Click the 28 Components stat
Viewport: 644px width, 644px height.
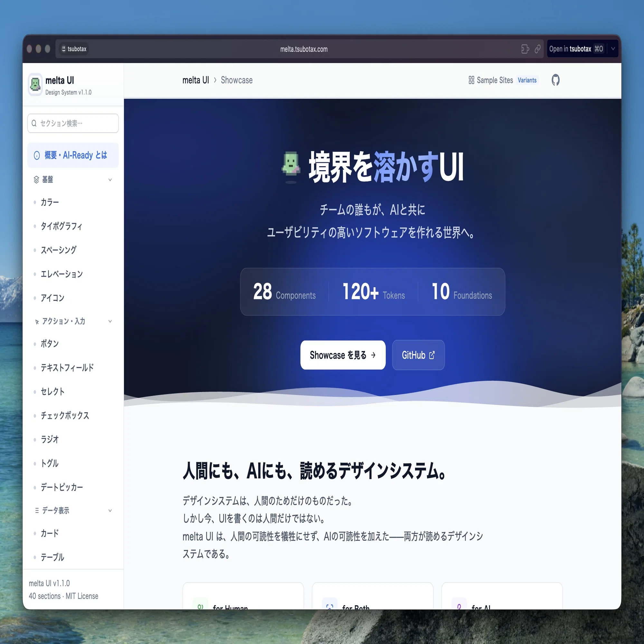point(284,292)
